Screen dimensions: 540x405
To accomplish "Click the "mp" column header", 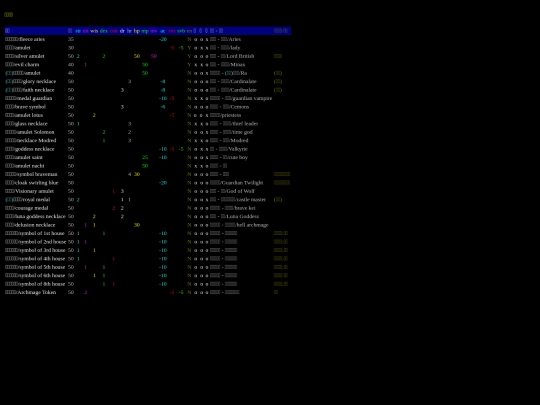I will tap(145, 31).
